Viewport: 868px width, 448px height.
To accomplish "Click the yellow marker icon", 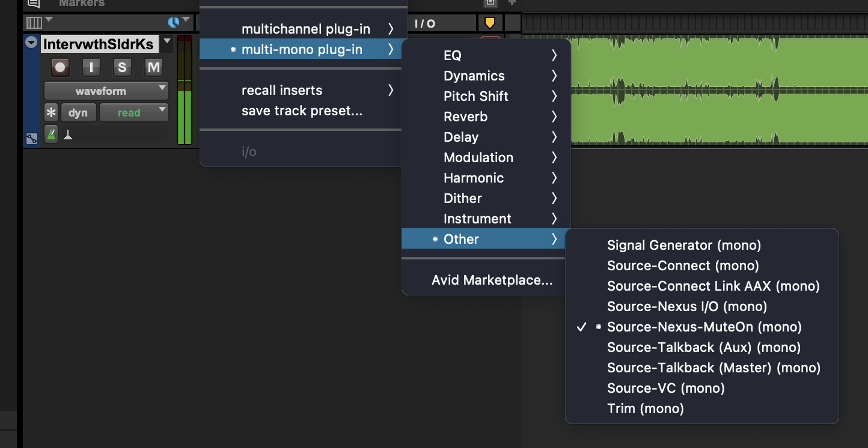I will coord(490,23).
